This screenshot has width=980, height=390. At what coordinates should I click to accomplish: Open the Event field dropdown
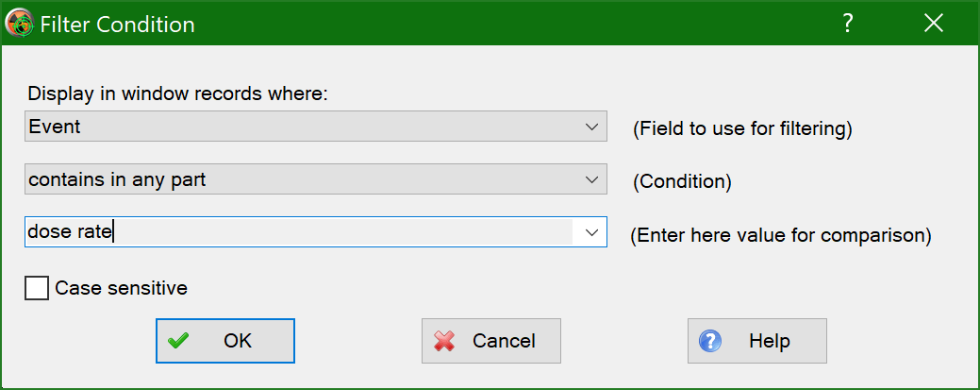click(x=316, y=127)
